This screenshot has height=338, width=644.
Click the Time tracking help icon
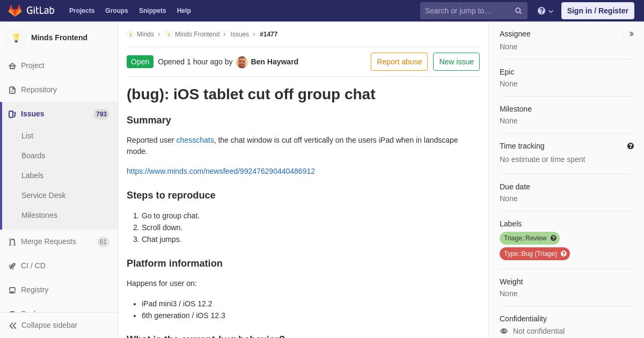pos(631,146)
